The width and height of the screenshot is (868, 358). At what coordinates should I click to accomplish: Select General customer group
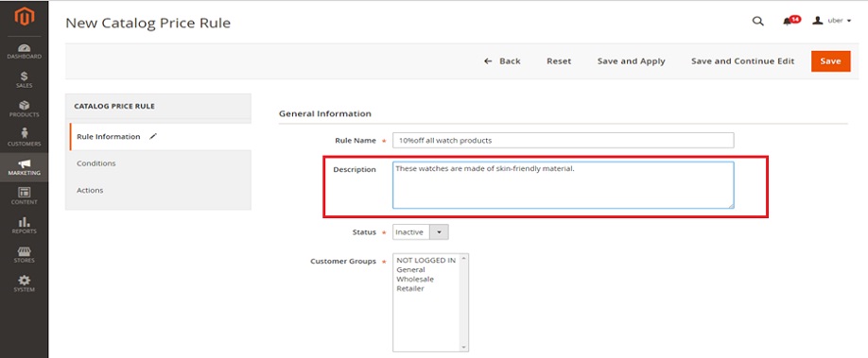click(410, 269)
